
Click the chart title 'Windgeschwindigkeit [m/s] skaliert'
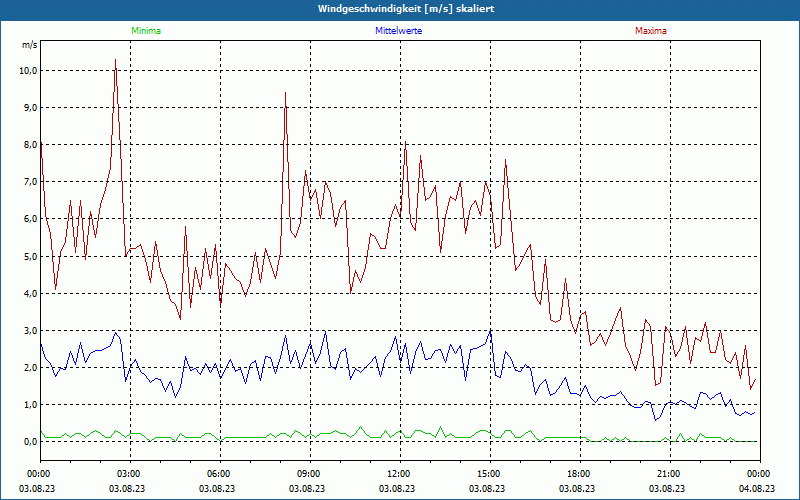point(406,9)
